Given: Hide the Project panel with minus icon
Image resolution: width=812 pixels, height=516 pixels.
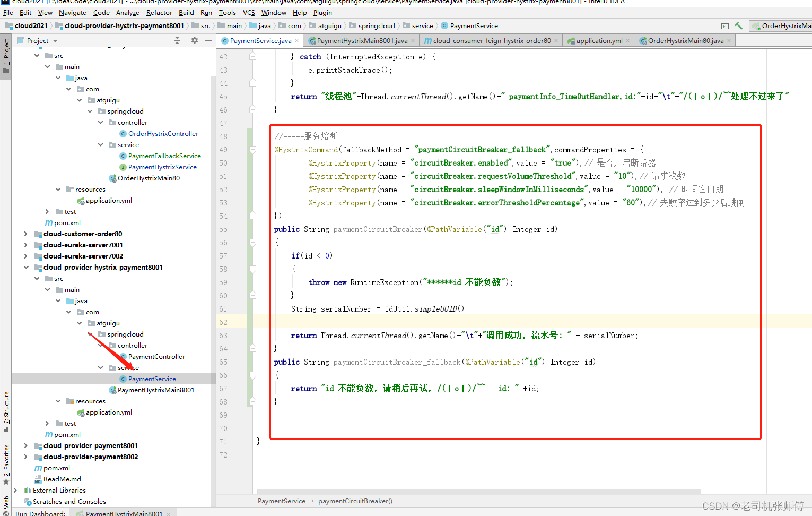Looking at the screenshot, I should [208, 40].
